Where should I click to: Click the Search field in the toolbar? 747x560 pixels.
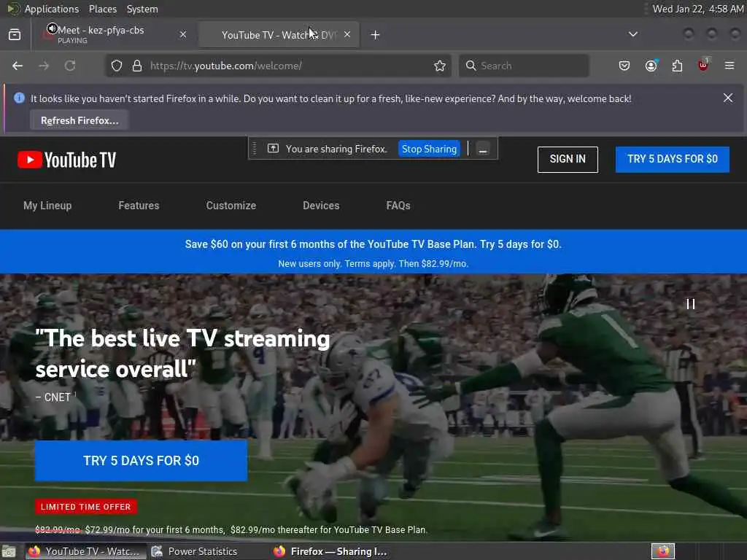pyautogui.click(x=524, y=66)
